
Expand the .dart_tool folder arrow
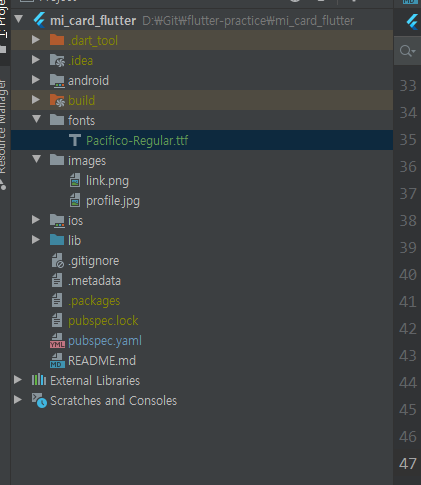pyautogui.click(x=36, y=40)
